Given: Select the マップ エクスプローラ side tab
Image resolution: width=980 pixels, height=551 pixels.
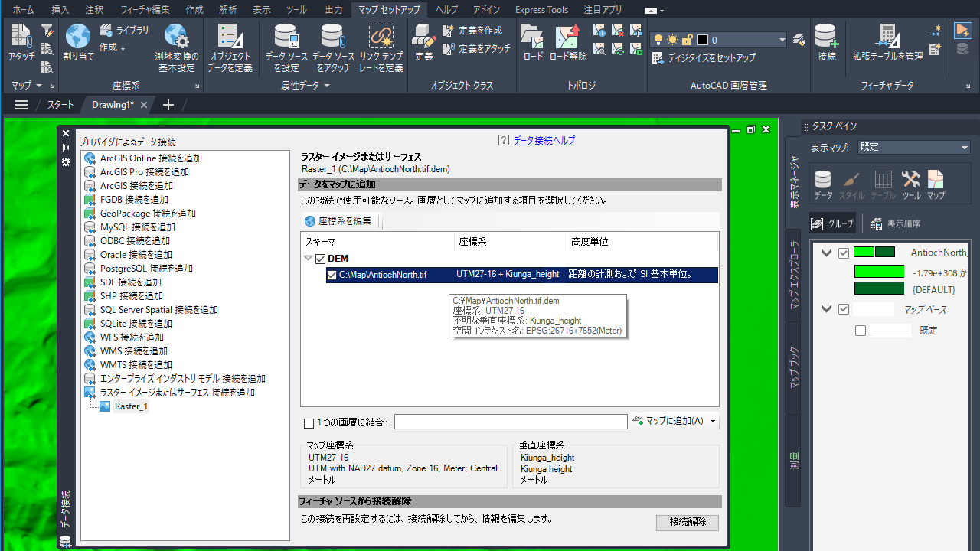Looking at the screenshot, I should (x=793, y=276).
